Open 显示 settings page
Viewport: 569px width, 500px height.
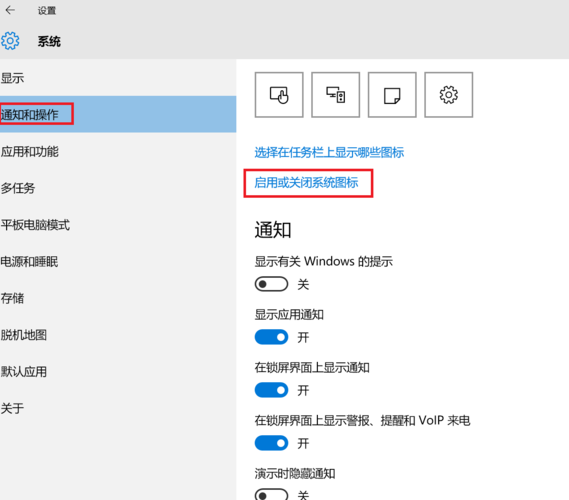coord(118,78)
